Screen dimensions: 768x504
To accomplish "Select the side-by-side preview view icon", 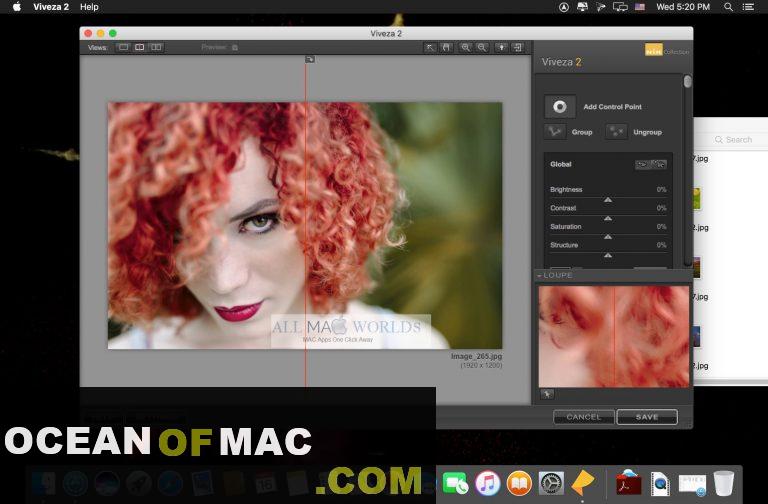I will point(156,47).
